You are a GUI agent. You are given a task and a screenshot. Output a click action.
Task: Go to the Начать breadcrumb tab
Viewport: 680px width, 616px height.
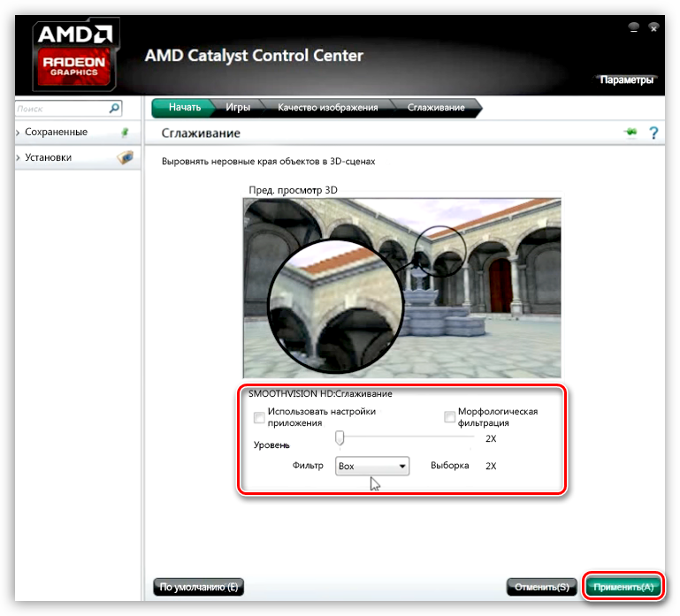[x=184, y=108]
